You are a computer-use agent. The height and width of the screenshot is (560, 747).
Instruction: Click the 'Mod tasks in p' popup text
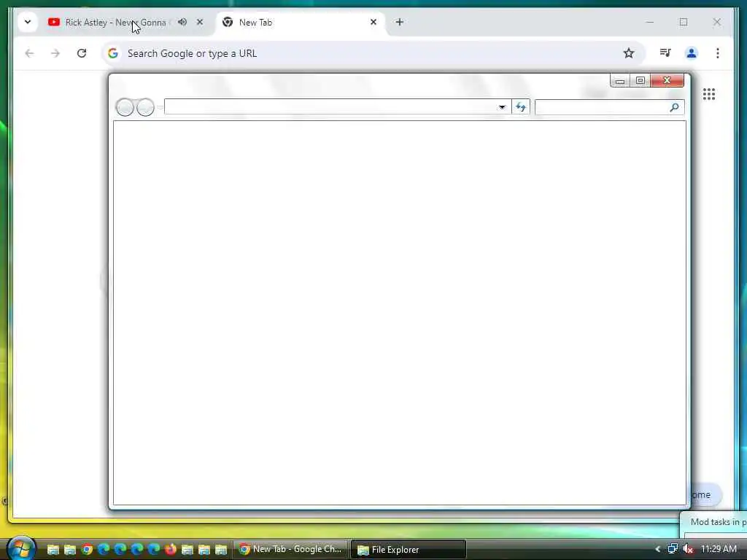719,522
